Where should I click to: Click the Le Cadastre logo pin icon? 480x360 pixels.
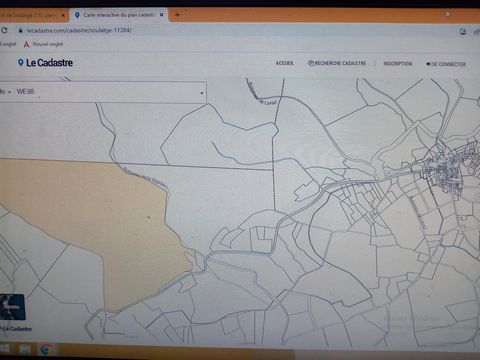click(21, 62)
